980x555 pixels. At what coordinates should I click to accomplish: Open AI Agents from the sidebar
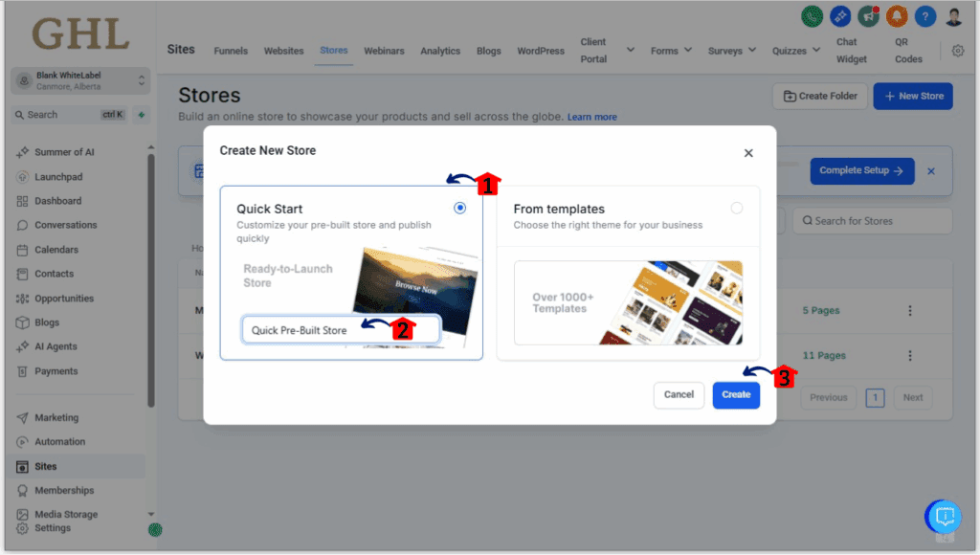point(62,345)
